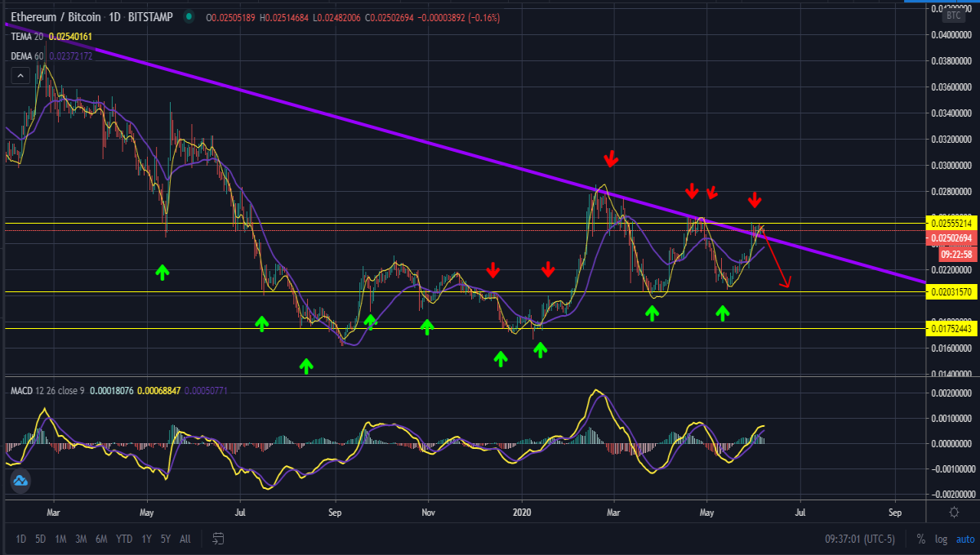Viewport: 980px width, 555px height.
Task: Set time range to 5D
Action: click(x=41, y=539)
